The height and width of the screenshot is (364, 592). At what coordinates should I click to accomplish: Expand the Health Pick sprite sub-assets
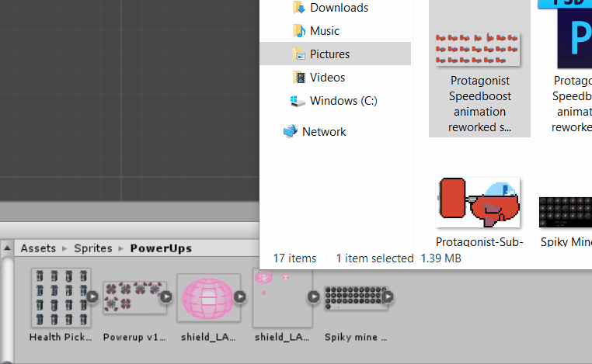click(x=92, y=296)
